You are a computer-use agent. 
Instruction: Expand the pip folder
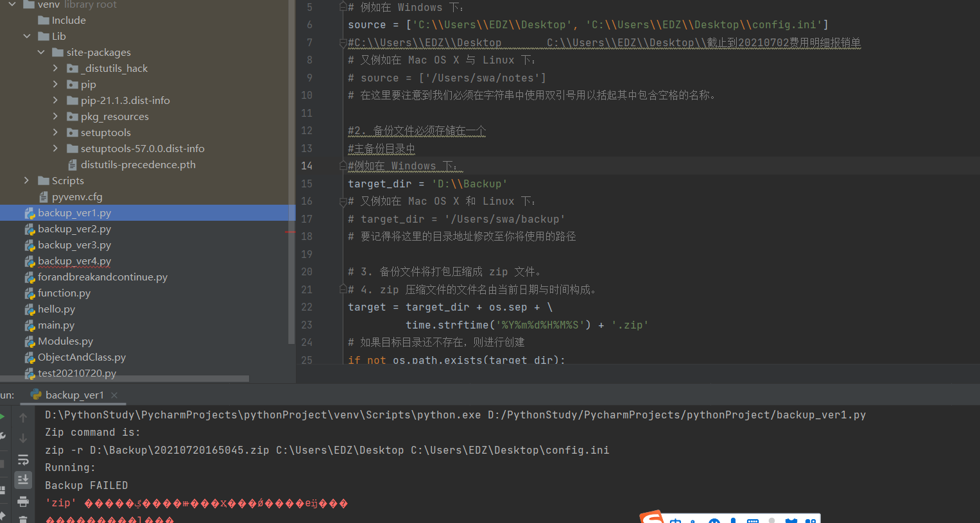(55, 84)
